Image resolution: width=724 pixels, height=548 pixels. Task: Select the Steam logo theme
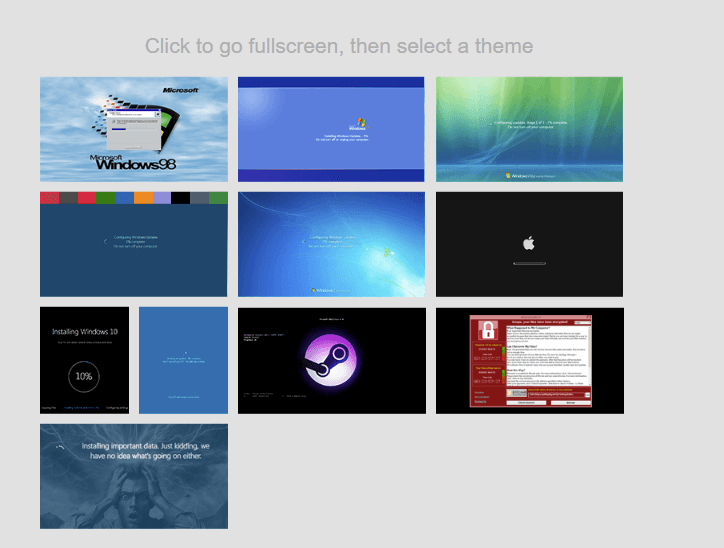tap(332, 361)
